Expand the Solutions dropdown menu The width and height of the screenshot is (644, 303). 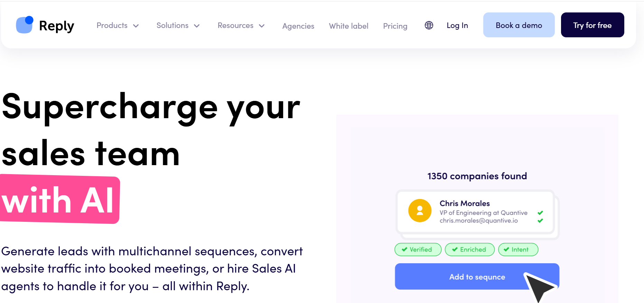click(x=178, y=26)
